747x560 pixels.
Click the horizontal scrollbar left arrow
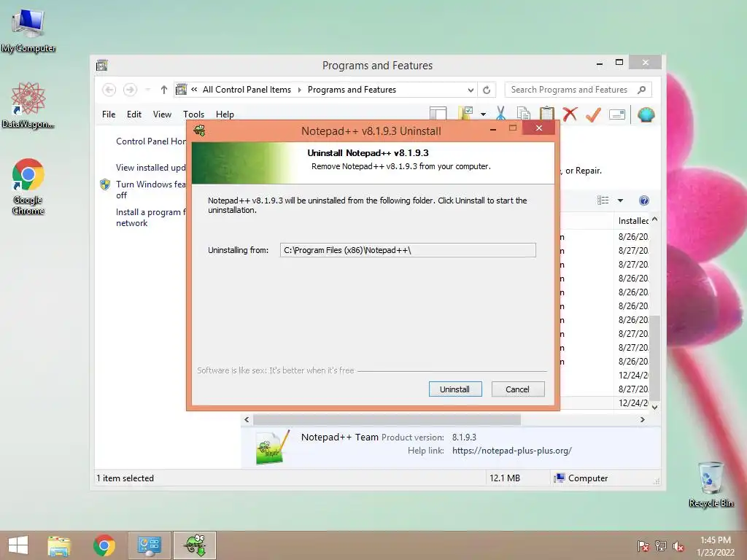click(x=247, y=419)
